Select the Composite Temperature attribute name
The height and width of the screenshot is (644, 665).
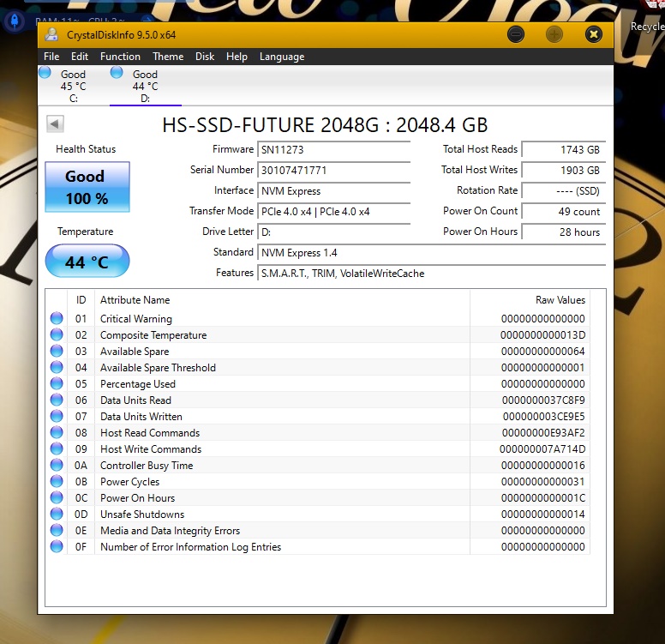(x=153, y=335)
